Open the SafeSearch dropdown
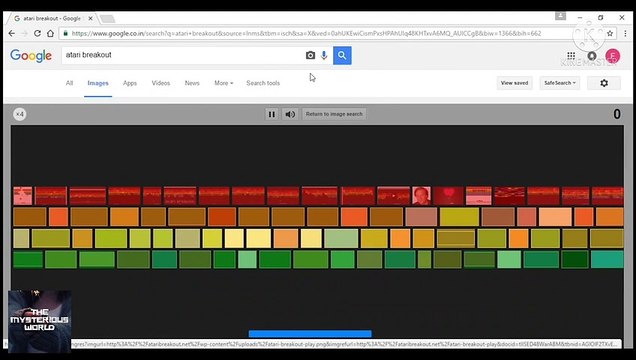The image size is (636, 360). pos(560,83)
